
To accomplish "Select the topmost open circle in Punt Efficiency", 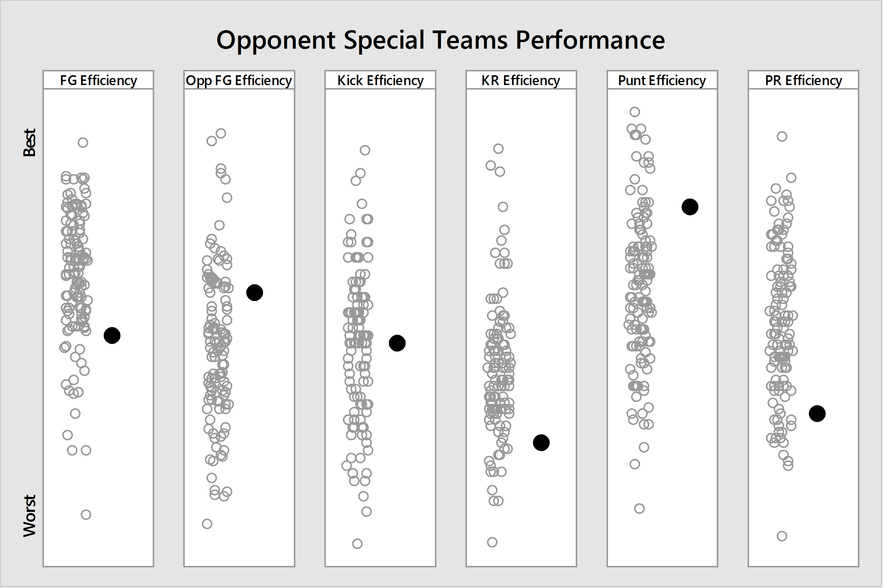I will point(635,112).
